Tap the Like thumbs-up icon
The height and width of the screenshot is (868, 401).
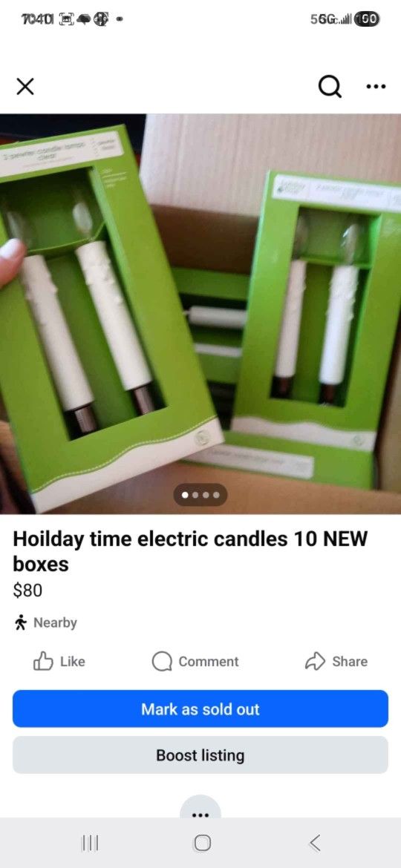pos(42,661)
